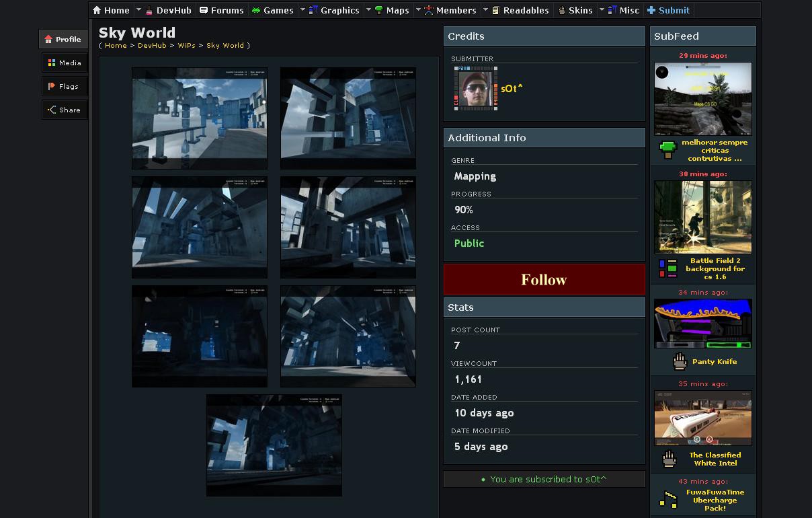Image resolution: width=812 pixels, height=518 pixels.
Task: Click the WiPs breadcrumb link
Action: (186, 46)
